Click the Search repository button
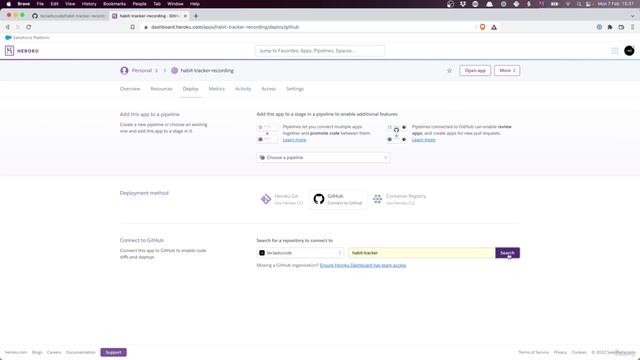640x360 pixels. [x=507, y=253]
